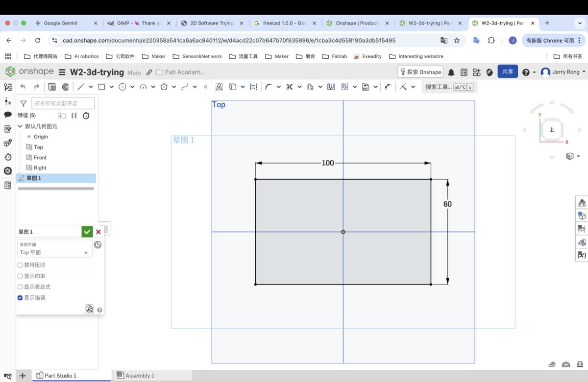
Task: Open the Jerry Rong account dropdown
Action: (x=563, y=72)
